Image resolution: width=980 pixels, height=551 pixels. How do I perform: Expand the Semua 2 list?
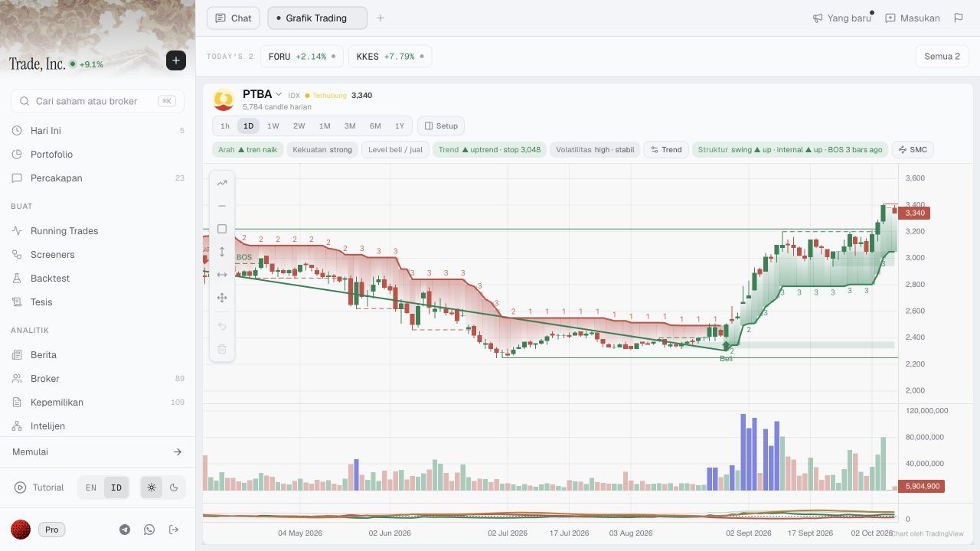pos(942,56)
